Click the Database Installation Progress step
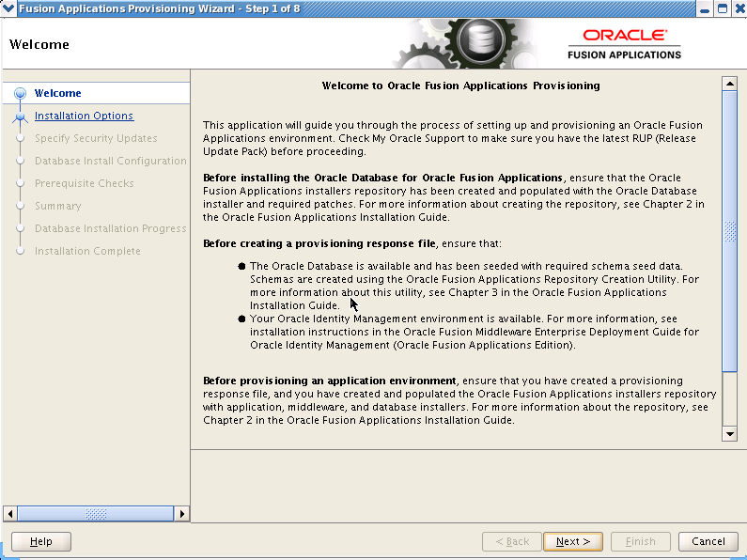747x560 pixels. (111, 228)
